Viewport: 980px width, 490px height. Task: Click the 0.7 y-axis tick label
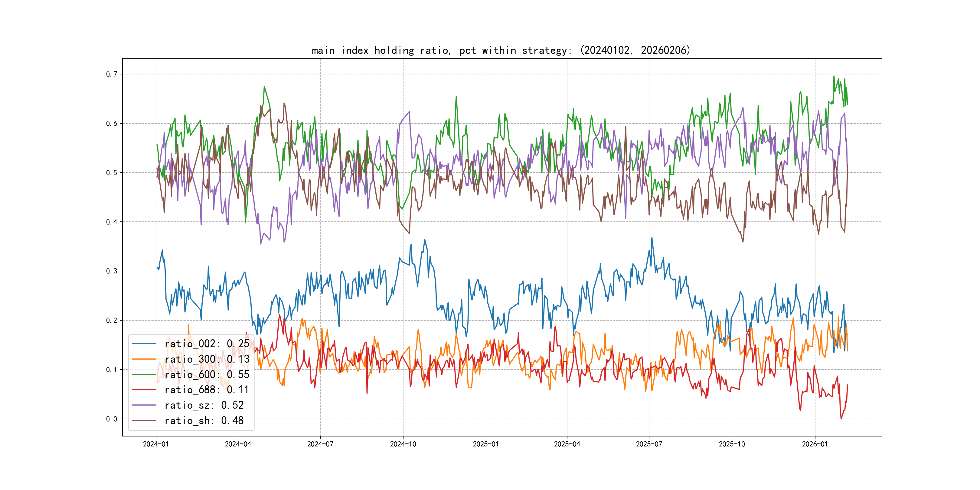[112, 74]
